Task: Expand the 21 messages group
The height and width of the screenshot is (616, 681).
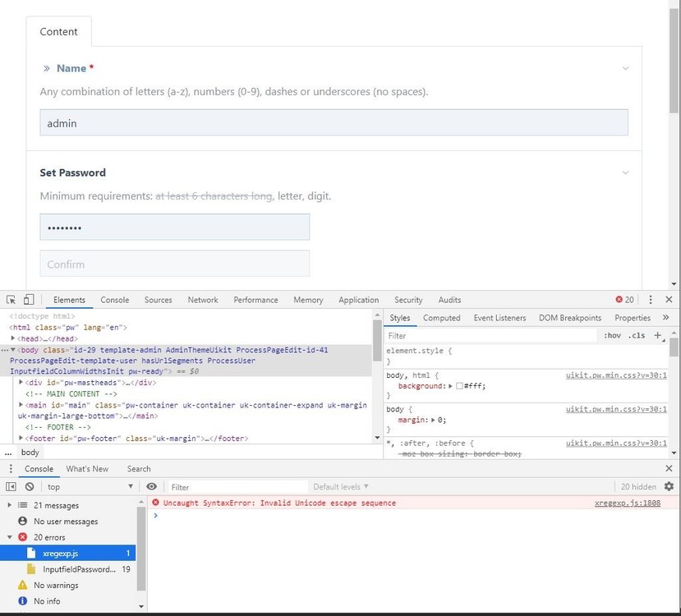Action: [10, 505]
